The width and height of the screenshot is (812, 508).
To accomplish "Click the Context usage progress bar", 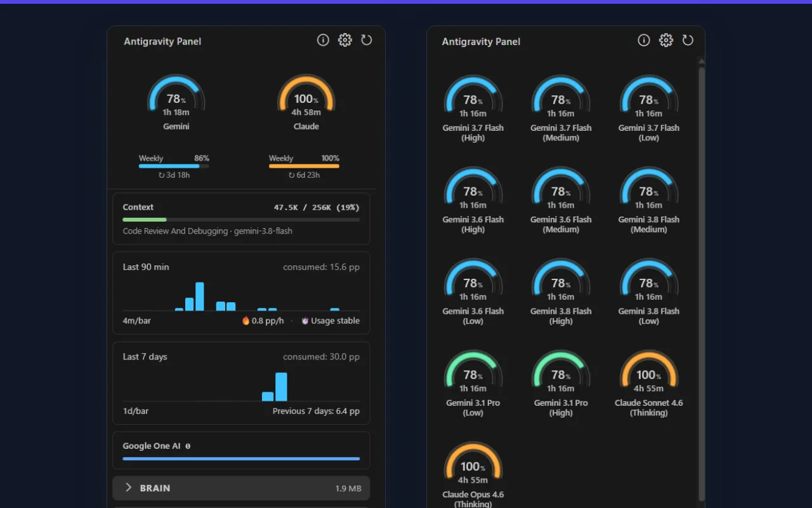I will pos(241,220).
